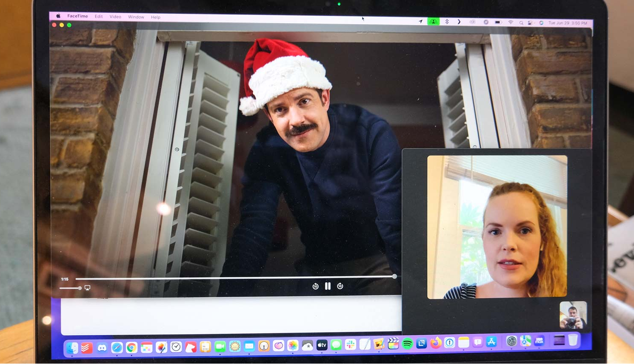Adjust the video volume slider
Screen dimensions: 634x364
[71, 288]
